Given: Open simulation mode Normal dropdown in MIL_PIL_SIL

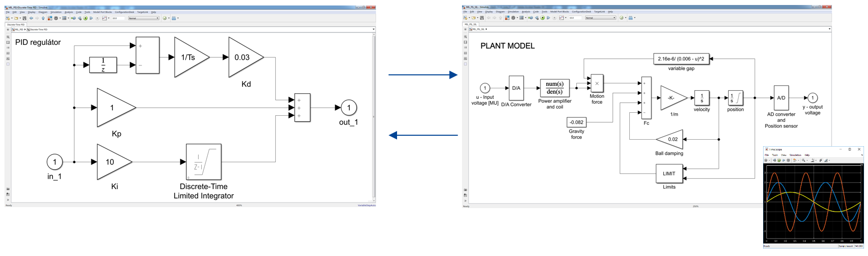Looking at the screenshot, I should [601, 18].
